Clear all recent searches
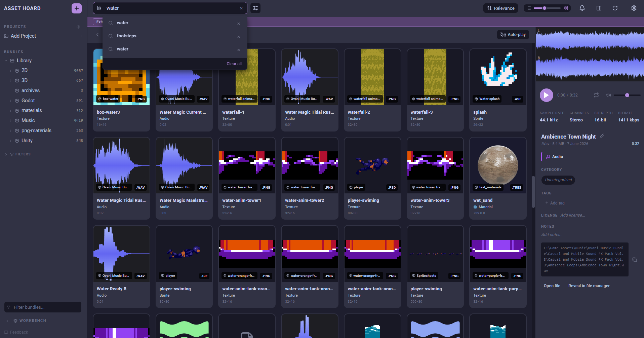The image size is (644, 338). 234,64
